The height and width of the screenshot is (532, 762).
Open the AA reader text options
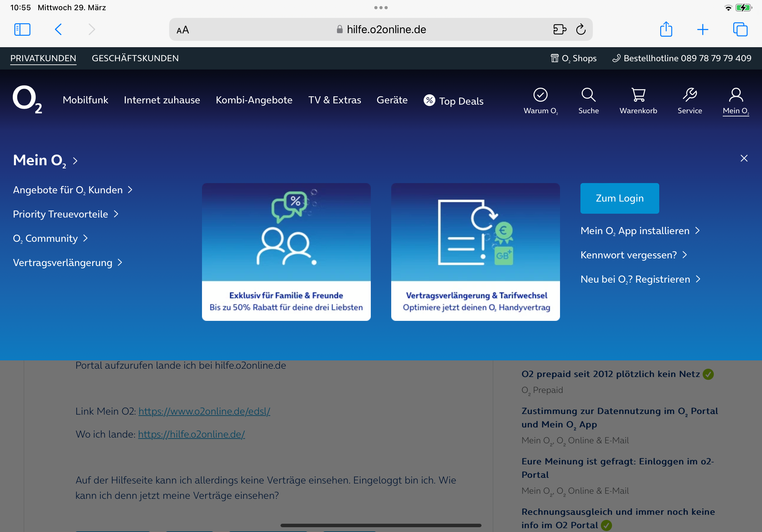point(183,30)
